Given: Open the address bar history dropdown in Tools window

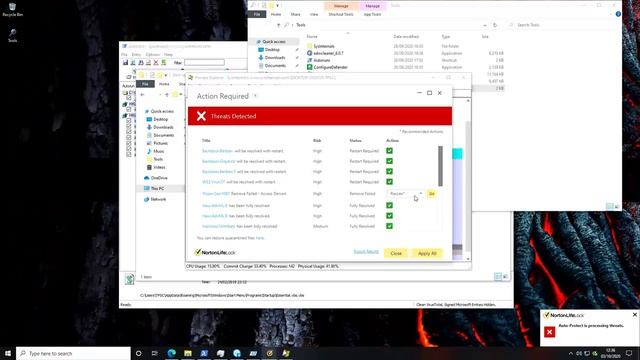Looking at the screenshot, I should 484,25.
